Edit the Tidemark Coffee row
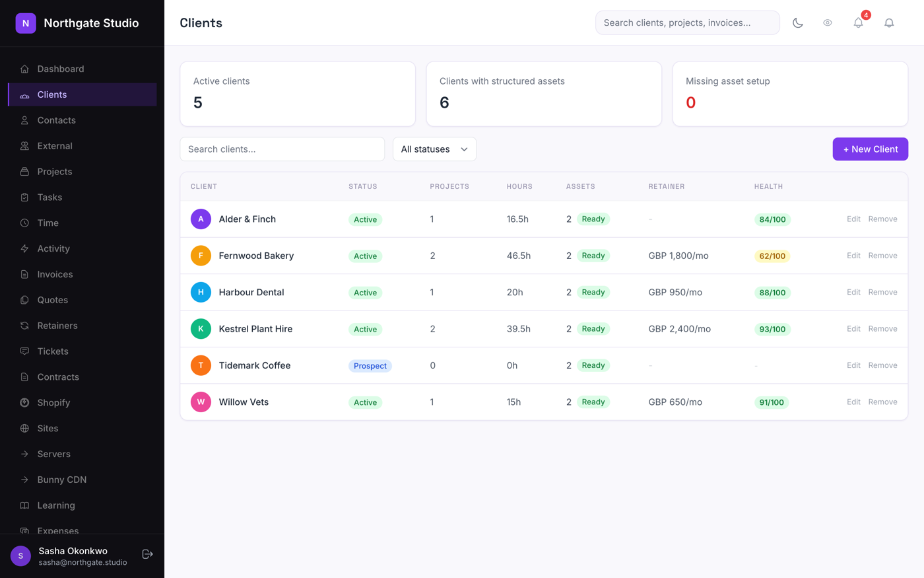Screen dimensions: 924x578 pos(853,365)
